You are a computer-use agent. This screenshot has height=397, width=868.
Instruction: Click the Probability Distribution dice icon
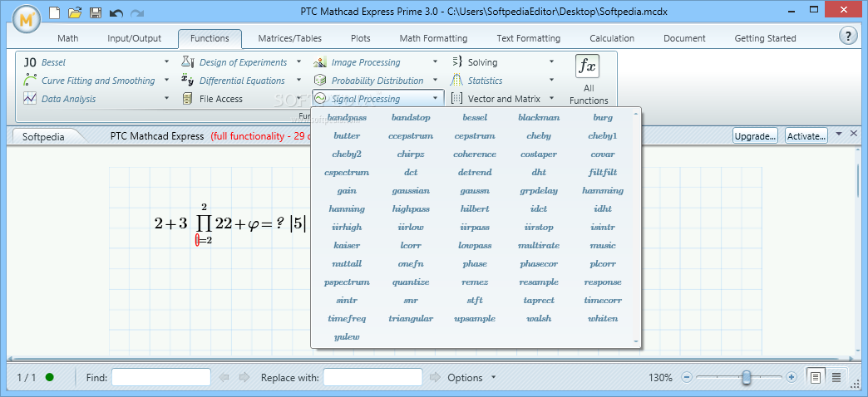pos(320,81)
